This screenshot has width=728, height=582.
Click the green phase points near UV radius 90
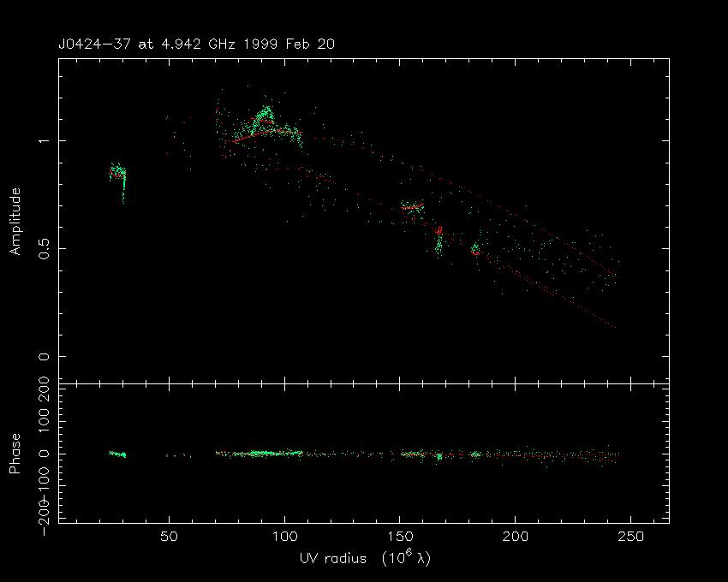[266, 454]
